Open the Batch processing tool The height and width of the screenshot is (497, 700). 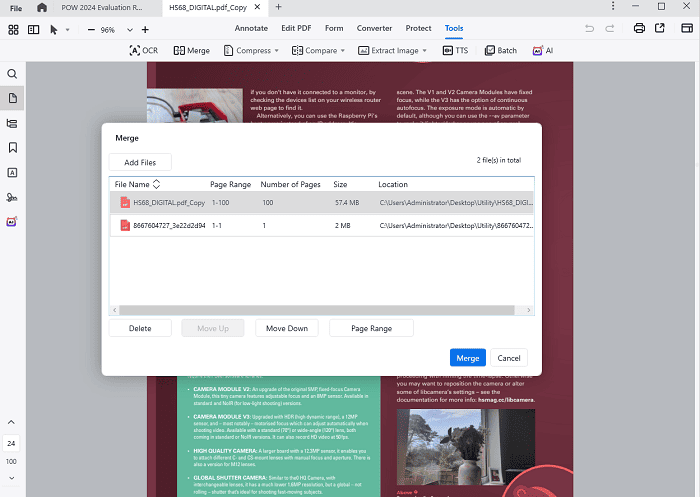pos(500,50)
